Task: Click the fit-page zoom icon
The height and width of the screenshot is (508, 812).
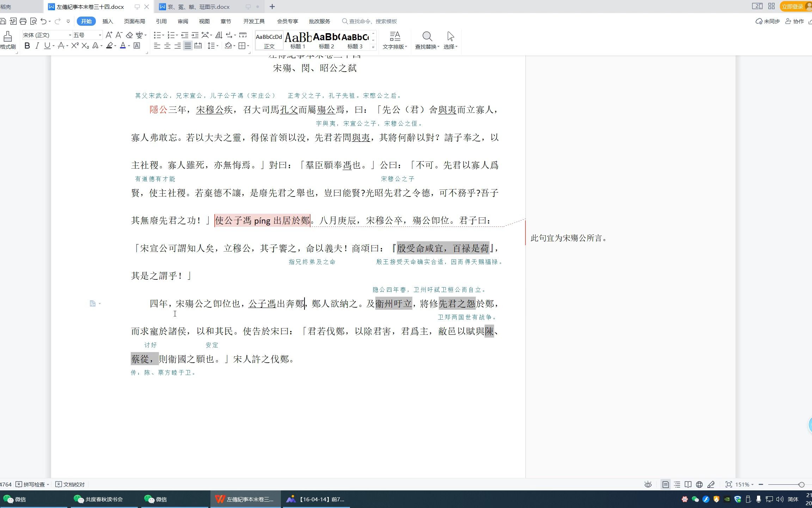Action: (728, 484)
